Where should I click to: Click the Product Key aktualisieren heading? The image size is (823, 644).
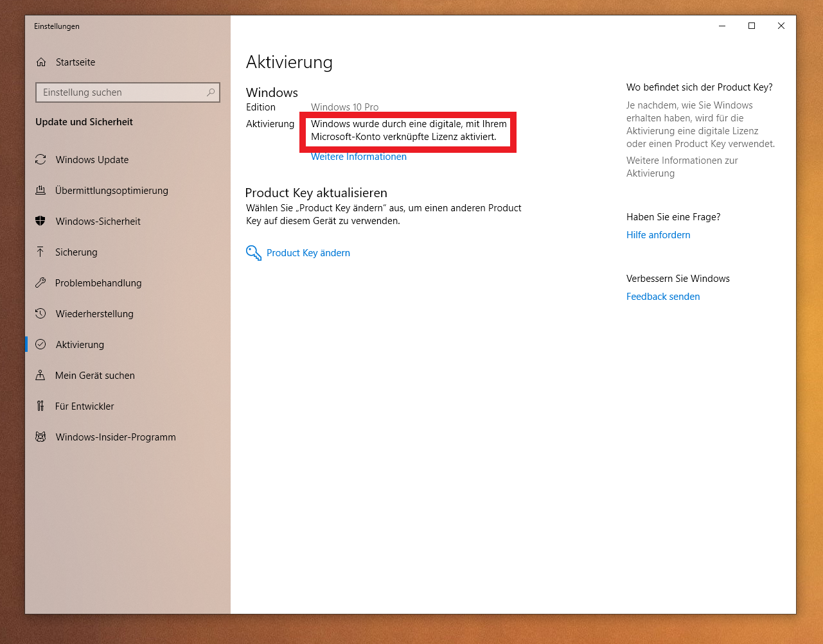[316, 193]
